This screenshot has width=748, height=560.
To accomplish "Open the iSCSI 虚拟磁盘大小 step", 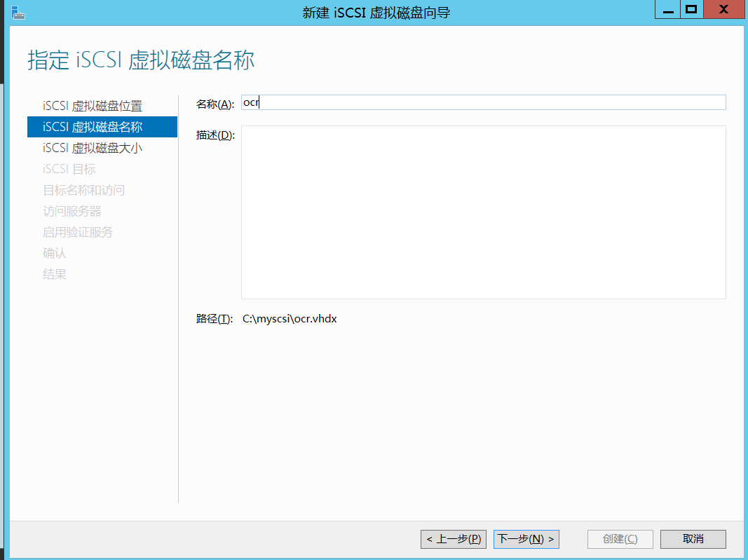I will pos(93,148).
